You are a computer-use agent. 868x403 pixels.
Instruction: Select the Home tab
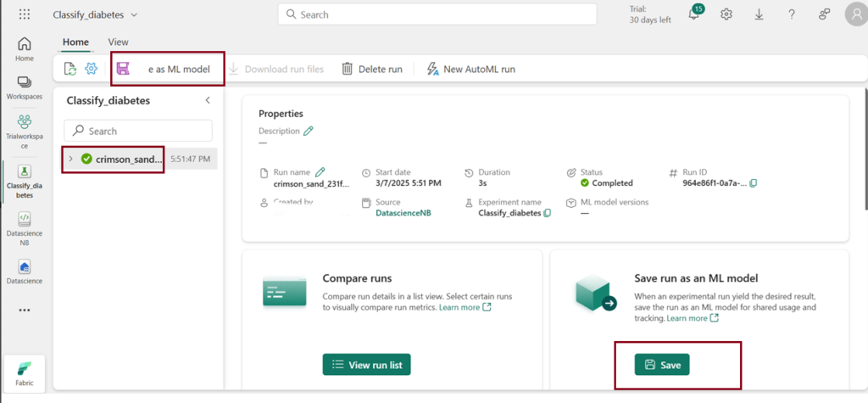pyautogui.click(x=75, y=42)
